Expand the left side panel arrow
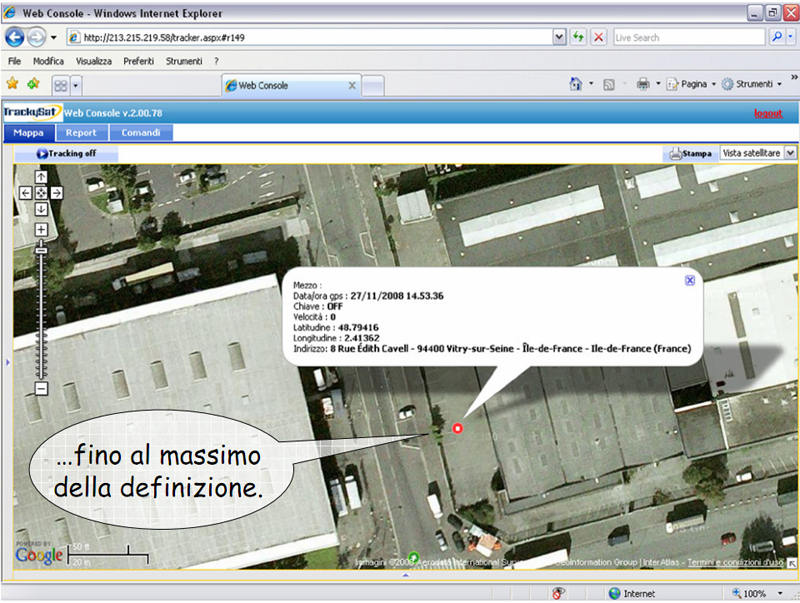Screen dimensions: 800x603 click(x=7, y=363)
